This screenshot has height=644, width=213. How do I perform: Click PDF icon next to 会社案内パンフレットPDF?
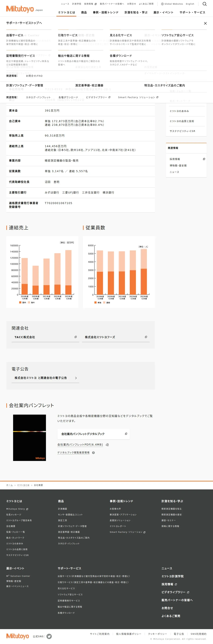[x=107, y=445]
